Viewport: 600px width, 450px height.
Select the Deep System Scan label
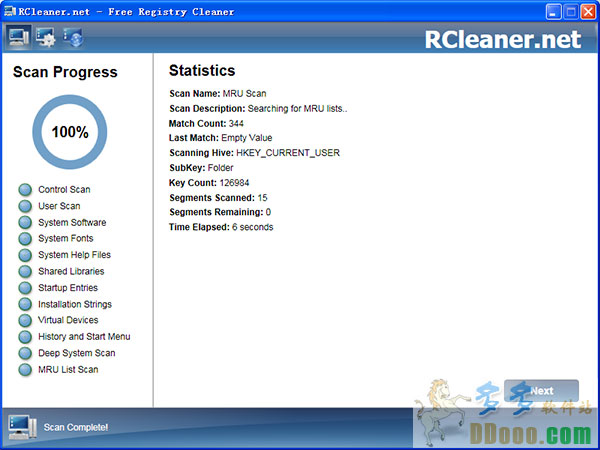(x=77, y=353)
